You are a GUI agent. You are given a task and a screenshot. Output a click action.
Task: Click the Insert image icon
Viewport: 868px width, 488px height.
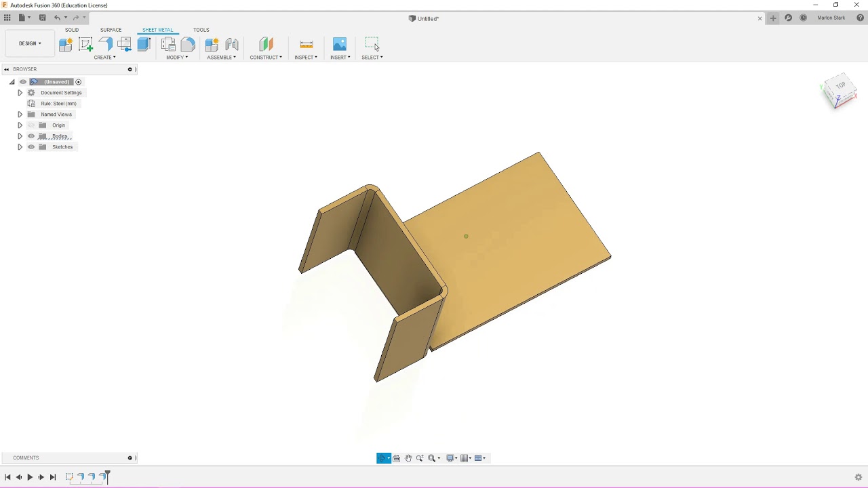[x=340, y=44]
